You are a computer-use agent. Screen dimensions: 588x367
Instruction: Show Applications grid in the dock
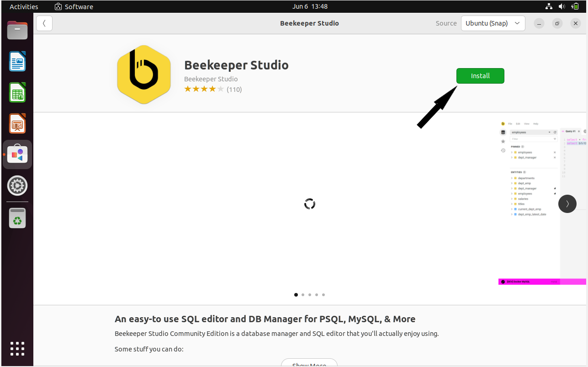(17, 348)
